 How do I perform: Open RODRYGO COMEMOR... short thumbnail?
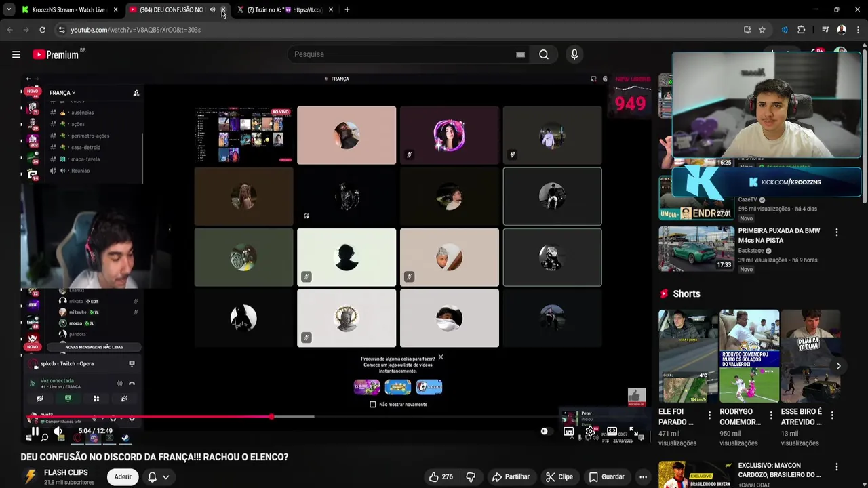point(749,356)
